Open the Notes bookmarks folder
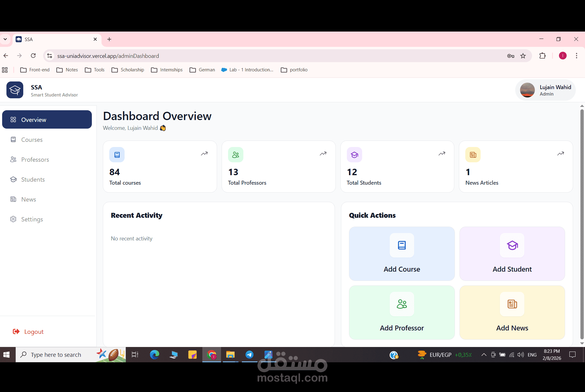Screen dimensions: 585x392 [x=67, y=70]
